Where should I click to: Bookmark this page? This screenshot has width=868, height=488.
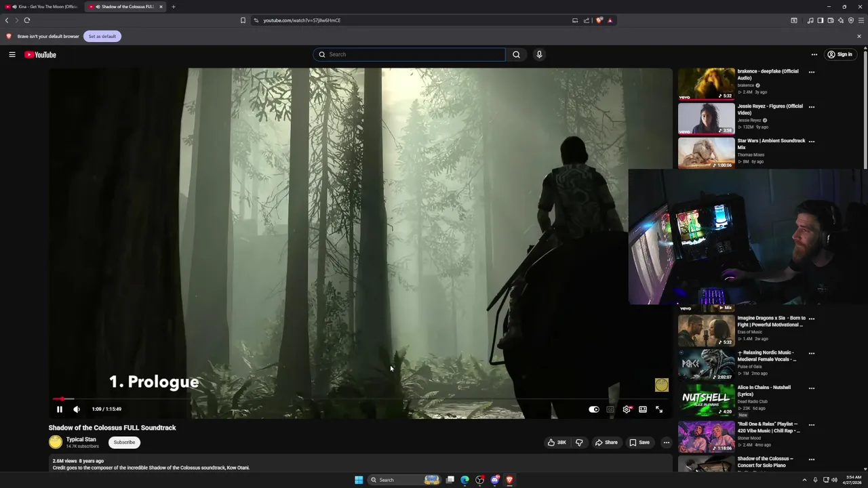pyautogui.click(x=243, y=20)
